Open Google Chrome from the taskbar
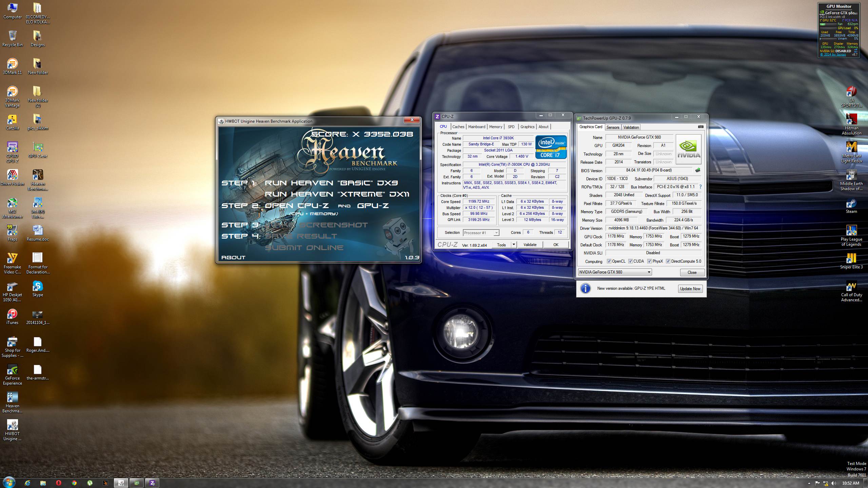This screenshot has width=868, height=488. (x=74, y=483)
